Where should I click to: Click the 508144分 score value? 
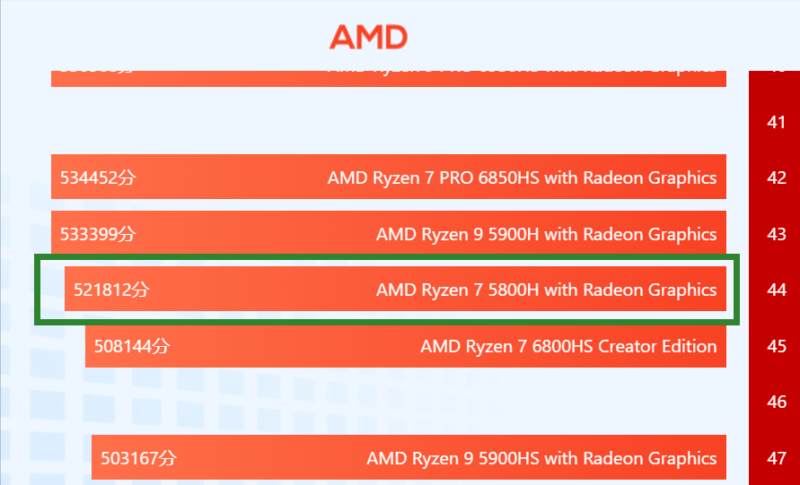coord(132,346)
